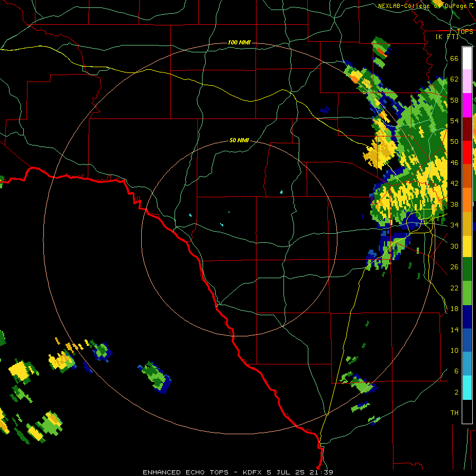Screen dimensions: 476x476
Task: Click the "21:39" timestamp in the caption
Action: [x=322, y=472]
